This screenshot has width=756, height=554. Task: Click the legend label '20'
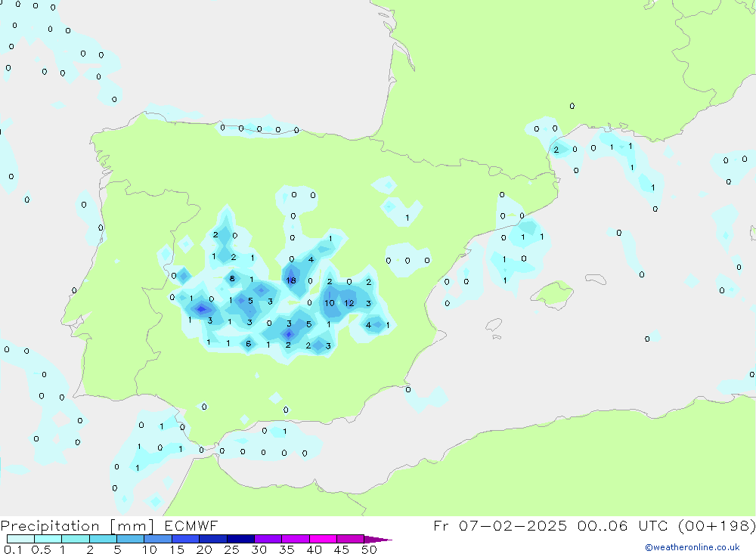coord(204,549)
